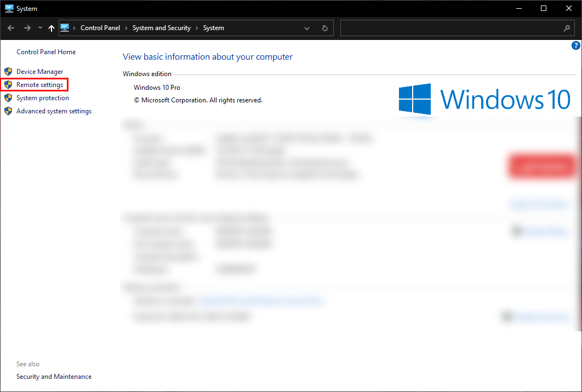Viewport: 582px width, 392px height.
Task: Open Security and Maintenance link
Action: [54, 377]
